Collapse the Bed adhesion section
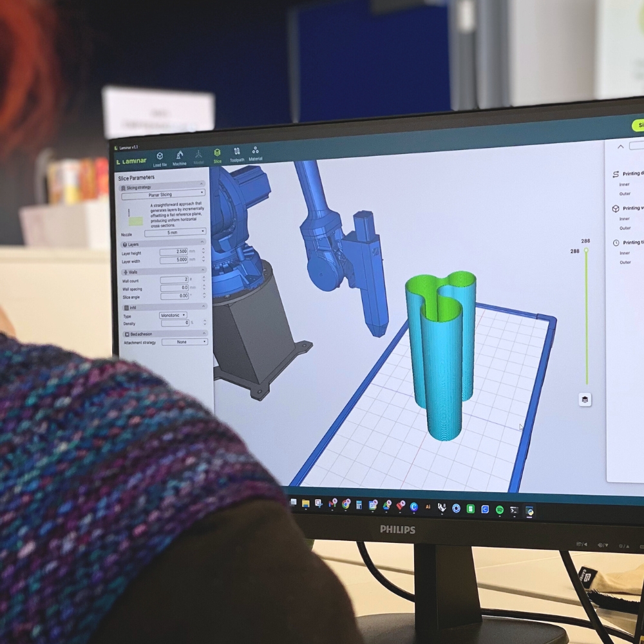The image size is (644, 644). (x=204, y=333)
